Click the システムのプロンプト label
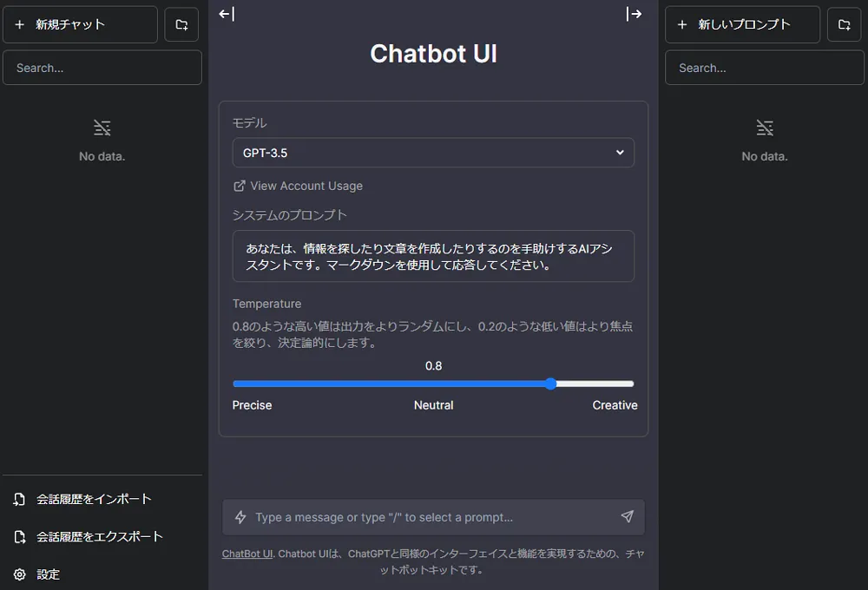The image size is (868, 590). tap(290, 215)
